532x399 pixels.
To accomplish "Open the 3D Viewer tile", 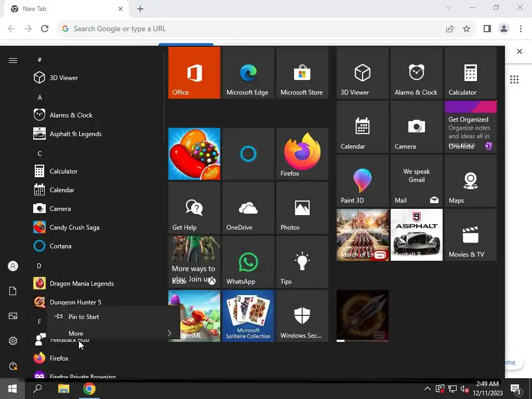I will [362, 73].
